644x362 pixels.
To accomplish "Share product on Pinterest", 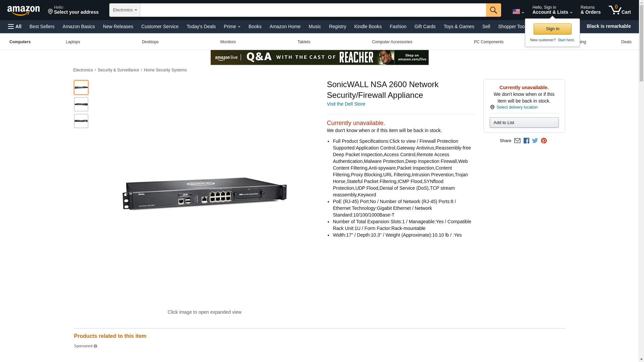I will [x=544, y=141].
